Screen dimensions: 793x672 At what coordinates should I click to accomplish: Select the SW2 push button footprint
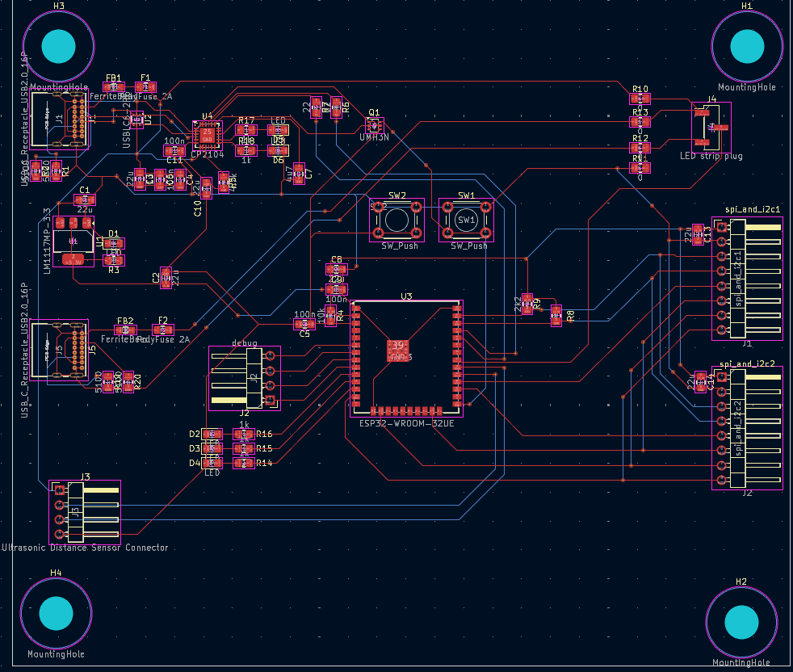pos(396,219)
